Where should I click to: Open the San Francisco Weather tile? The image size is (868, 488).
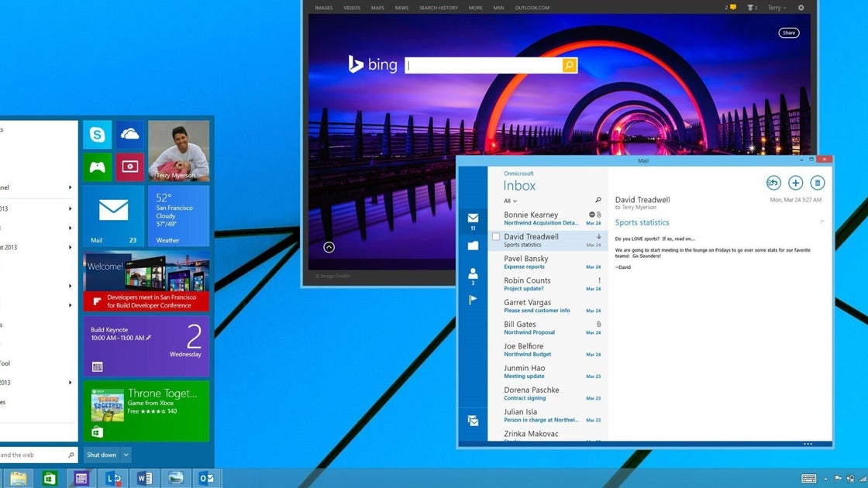point(179,216)
